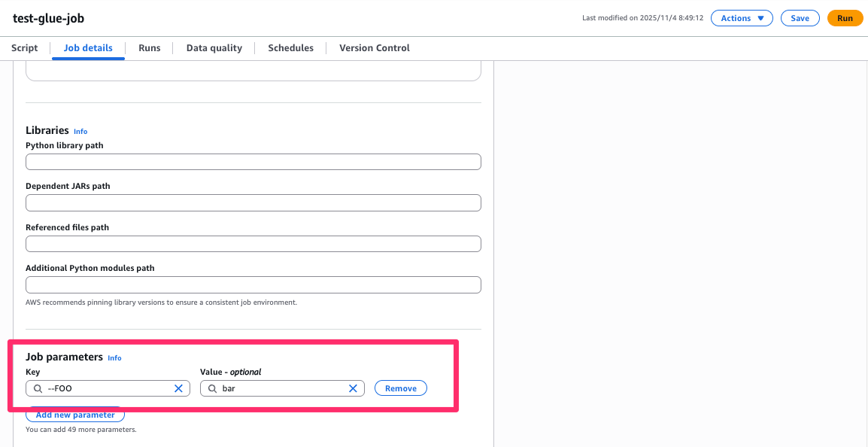Switch to the Schedules tab
868x447 pixels.
(290, 47)
